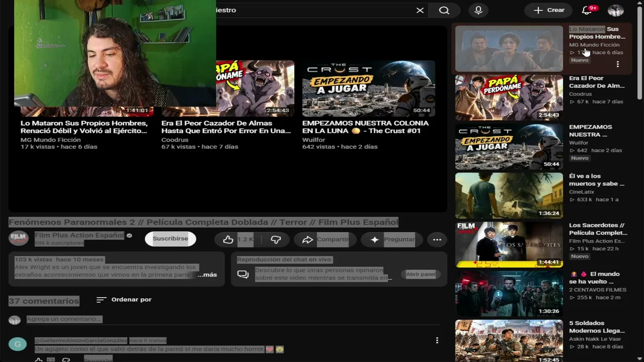Open the end-screen title "Lo Mataron Sus Propios Hombres, Renació Débil"
This screenshot has height=362, width=644.
click(84, 127)
